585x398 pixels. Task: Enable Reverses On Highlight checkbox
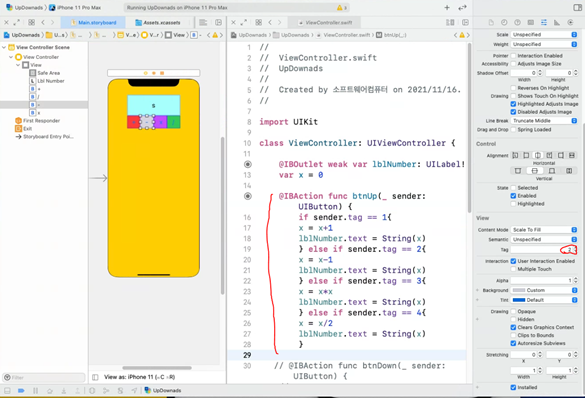tap(513, 88)
